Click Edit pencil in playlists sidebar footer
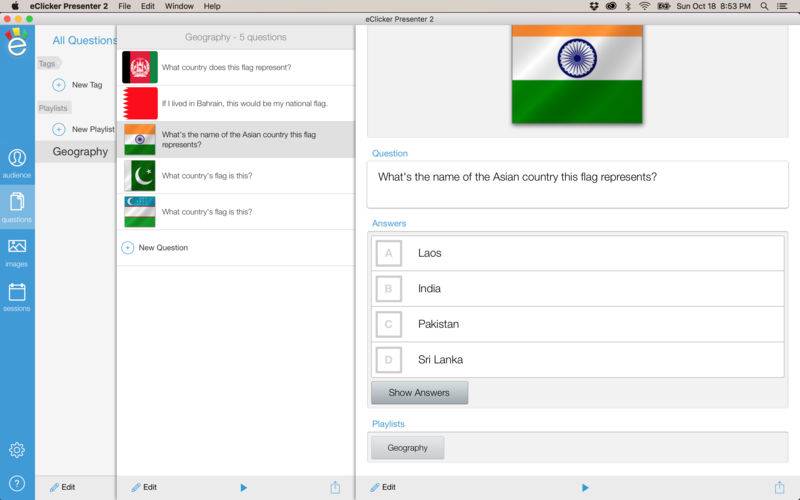Image resolution: width=800 pixels, height=500 pixels. tap(62, 487)
